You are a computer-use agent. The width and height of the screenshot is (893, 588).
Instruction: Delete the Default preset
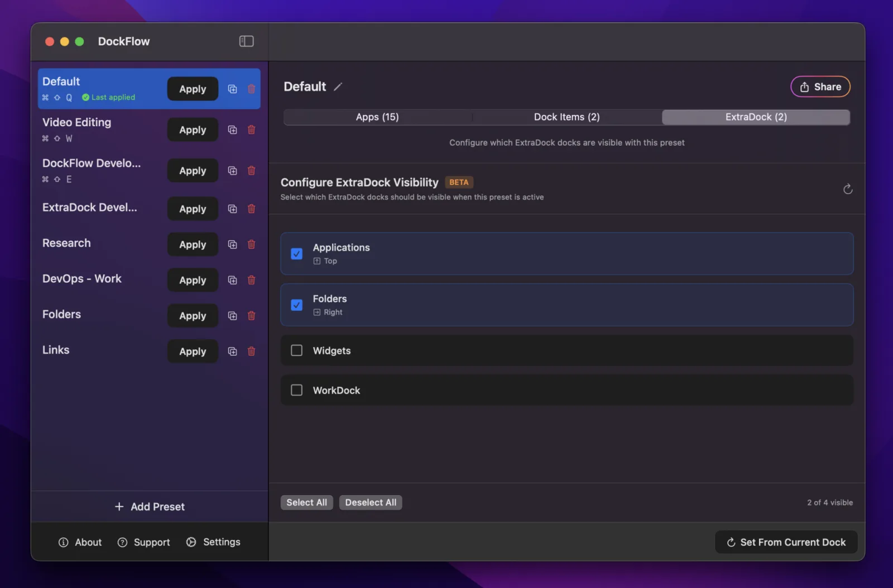click(251, 89)
